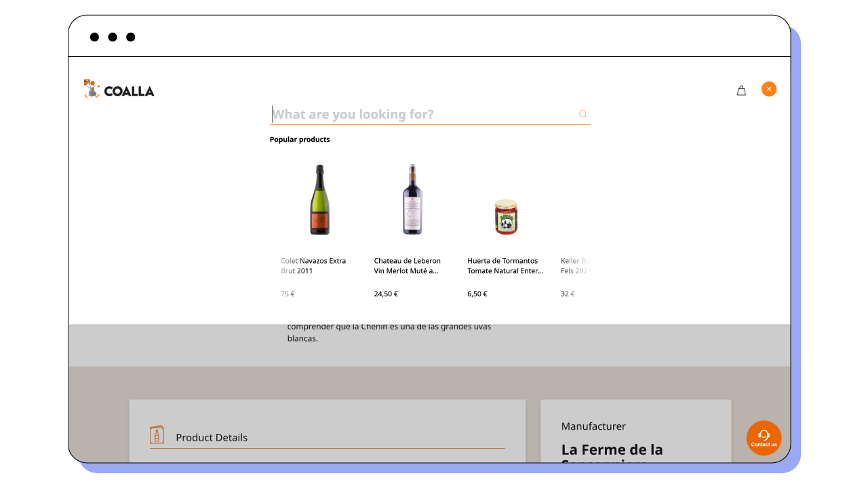Image resolution: width=868 pixels, height=488 pixels.
Task: Open the Contact us headset bubble
Action: [x=764, y=438]
